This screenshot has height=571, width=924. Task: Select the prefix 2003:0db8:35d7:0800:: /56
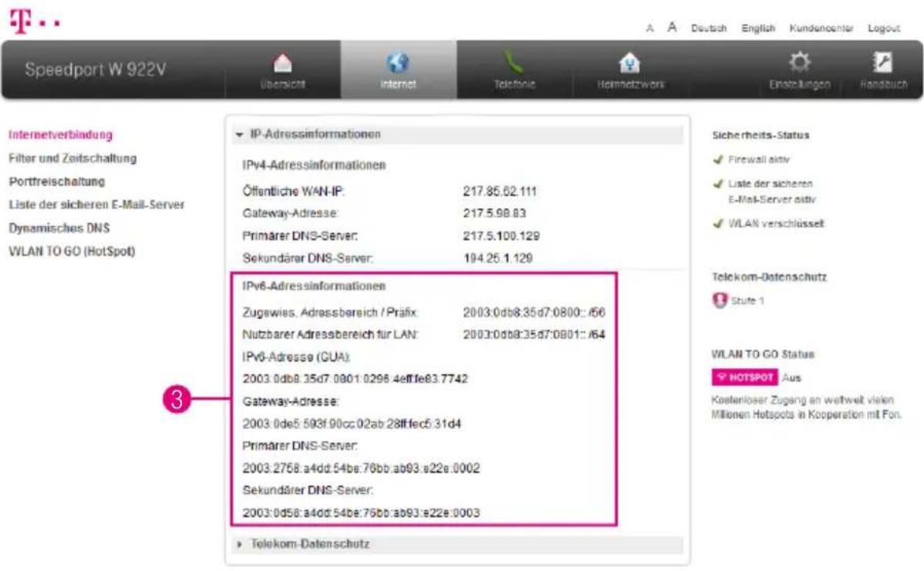click(x=534, y=313)
